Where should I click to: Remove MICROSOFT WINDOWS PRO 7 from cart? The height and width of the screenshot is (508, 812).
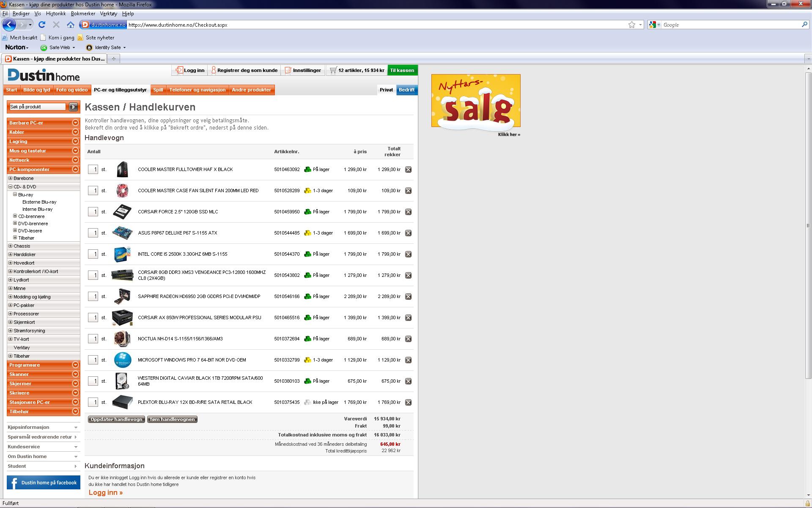[408, 360]
